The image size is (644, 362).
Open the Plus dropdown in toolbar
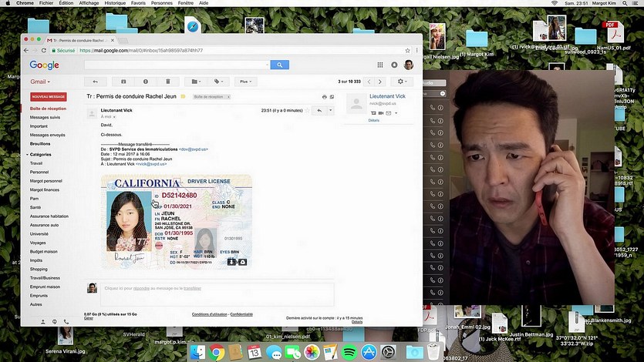click(x=245, y=81)
